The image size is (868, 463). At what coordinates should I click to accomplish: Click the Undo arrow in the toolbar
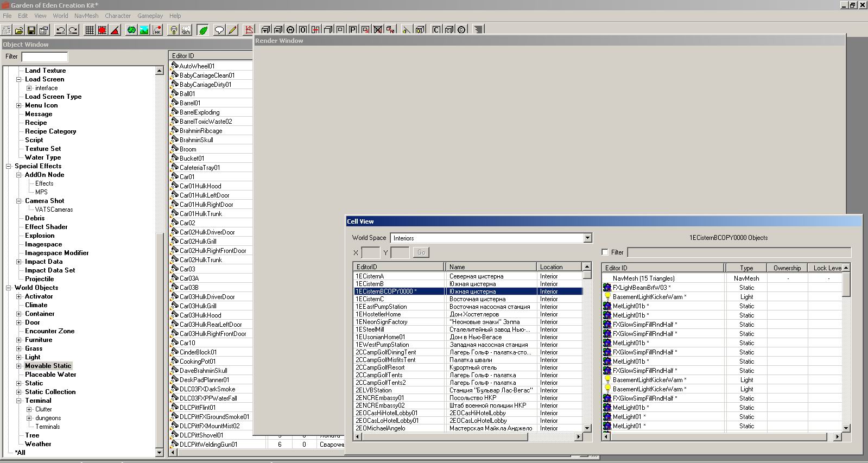pyautogui.click(x=60, y=30)
